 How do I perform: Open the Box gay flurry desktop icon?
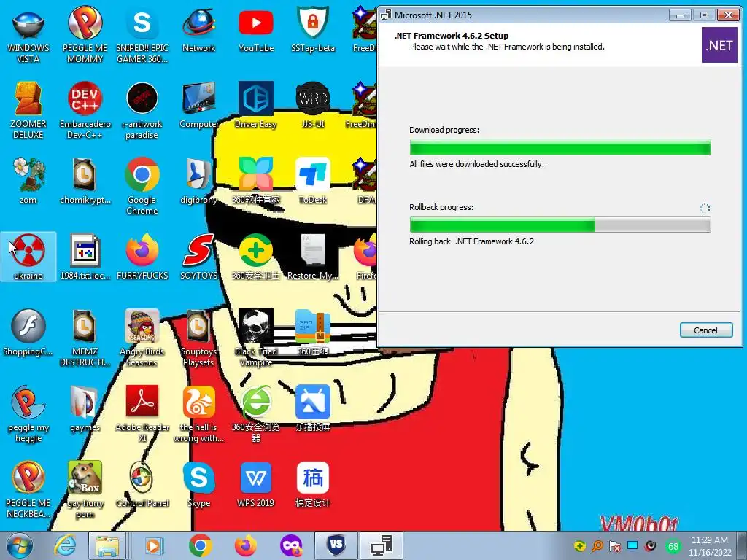pos(85,489)
